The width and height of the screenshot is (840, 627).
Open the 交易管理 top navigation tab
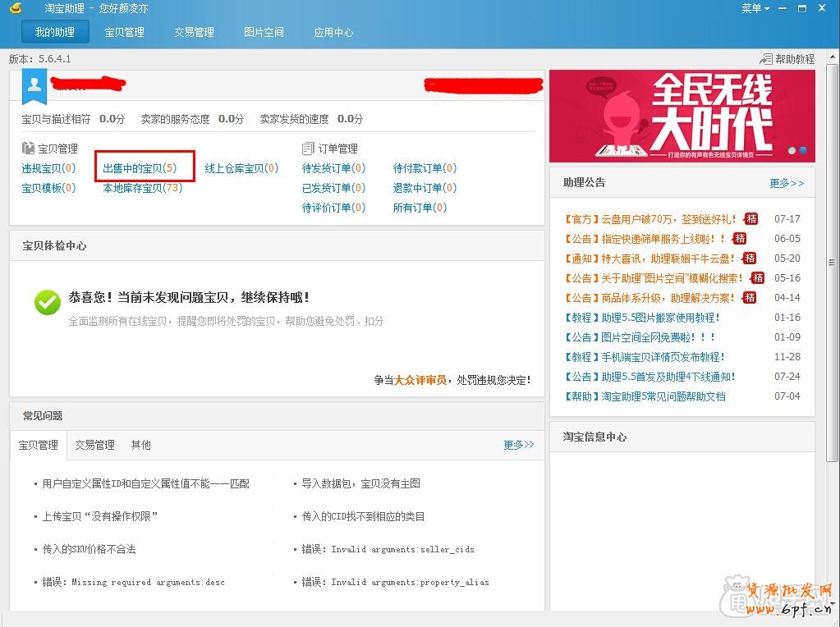[194, 32]
